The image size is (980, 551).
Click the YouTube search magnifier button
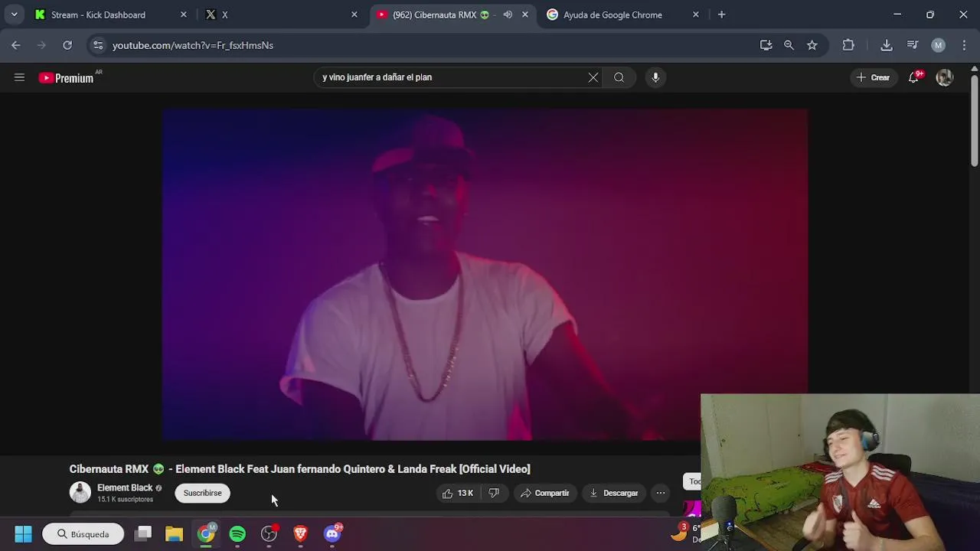tap(619, 77)
